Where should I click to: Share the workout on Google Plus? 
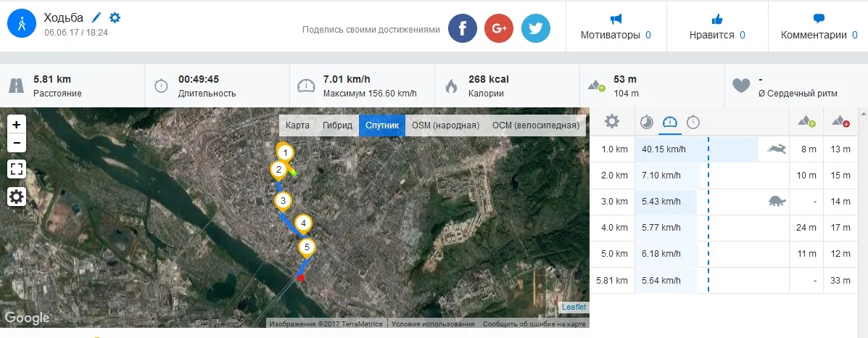point(499,29)
